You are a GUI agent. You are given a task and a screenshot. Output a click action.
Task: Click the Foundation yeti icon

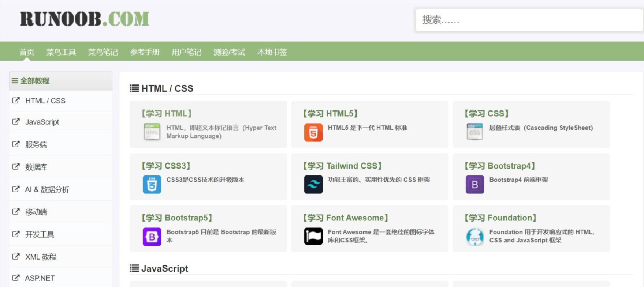point(475,237)
